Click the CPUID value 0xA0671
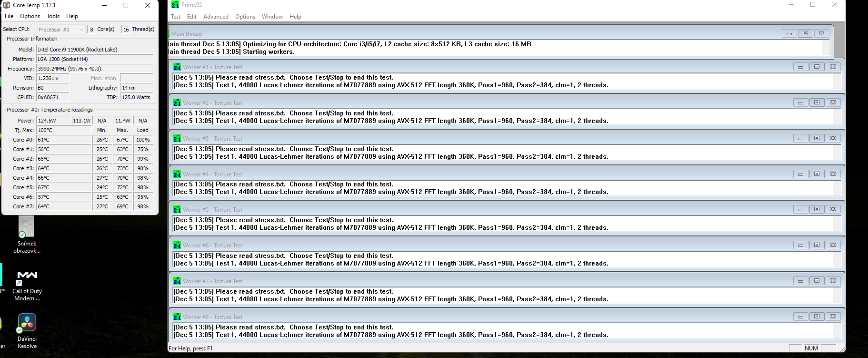The width and height of the screenshot is (868, 358). pos(53,97)
